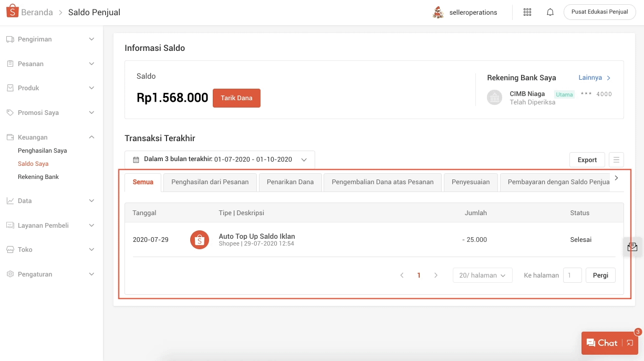
Task: Click the apps grid icon near the avatar
Action: [527, 12]
